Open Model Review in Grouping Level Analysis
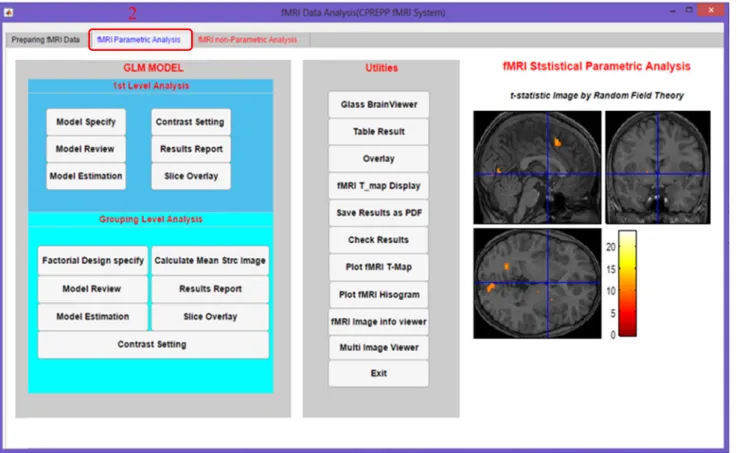The height and width of the screenshot is (453, 738). (93, 289)
